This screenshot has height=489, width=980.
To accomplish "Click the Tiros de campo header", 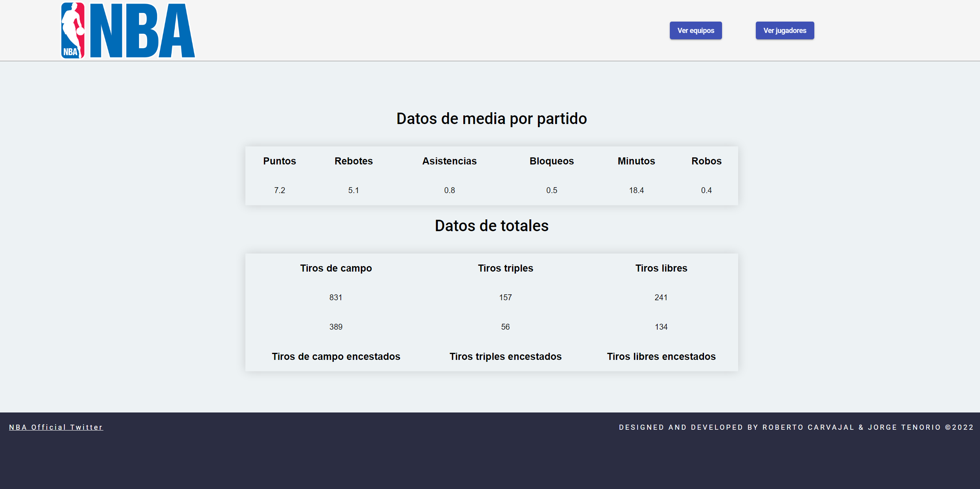I will tap(336, 268).
